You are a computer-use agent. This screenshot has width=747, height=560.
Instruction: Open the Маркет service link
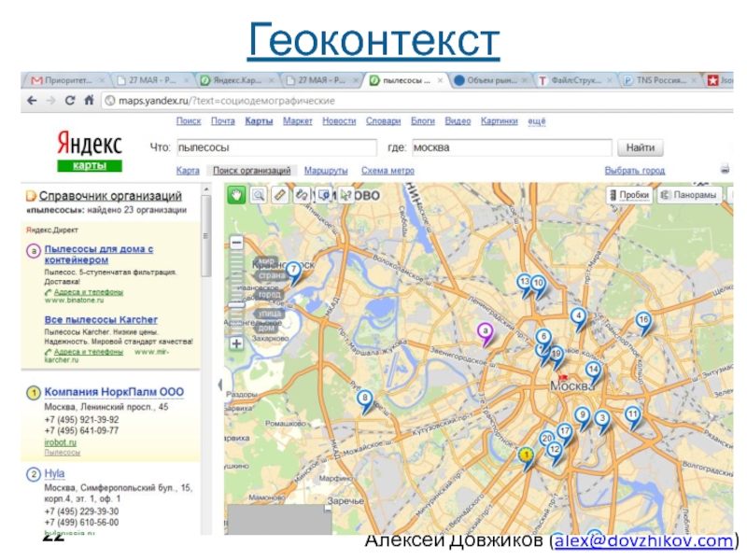(x=297, y=121)
